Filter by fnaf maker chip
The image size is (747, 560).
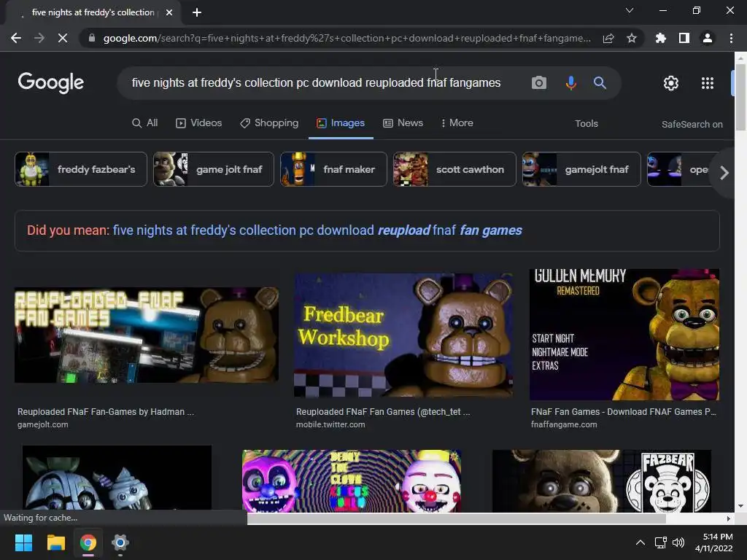click(333, 169)
